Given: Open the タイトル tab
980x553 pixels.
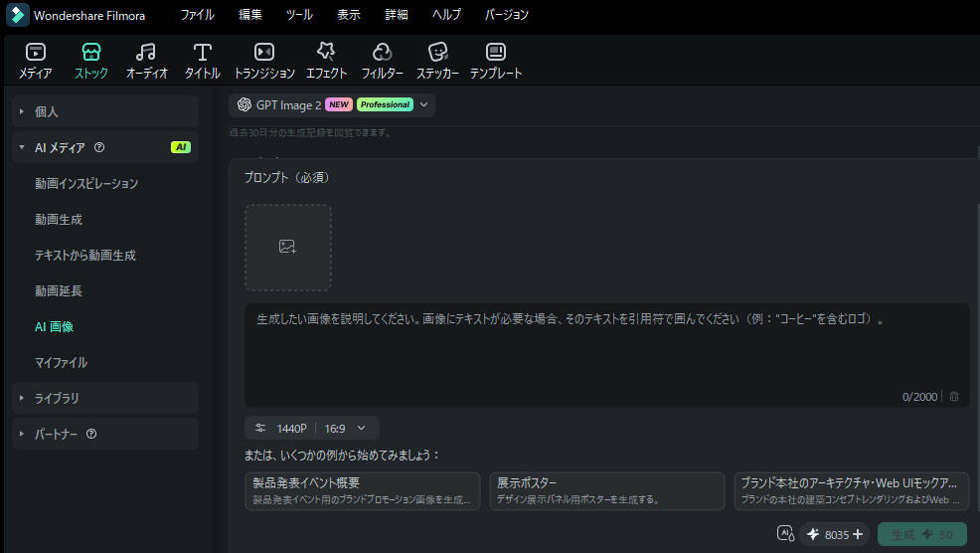Looking at the screenshot, I should pyautogui.click(x=202, y=62).
